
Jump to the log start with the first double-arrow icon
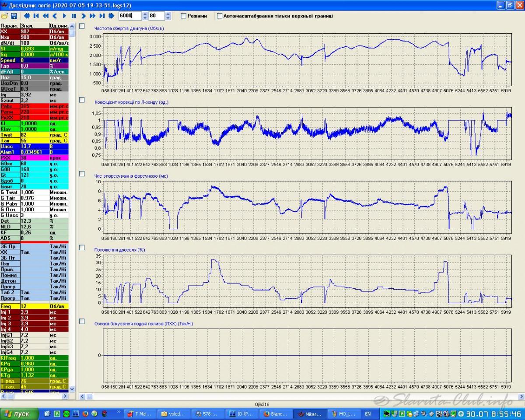pos(27,16)
